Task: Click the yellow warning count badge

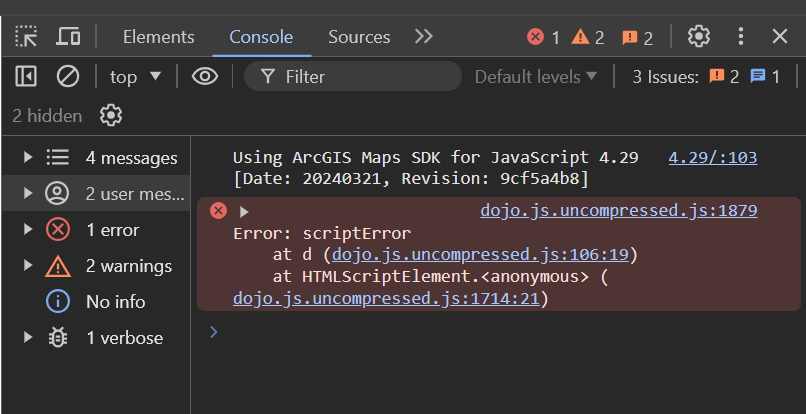Action: pyautogui.click(x=588, y=37)
